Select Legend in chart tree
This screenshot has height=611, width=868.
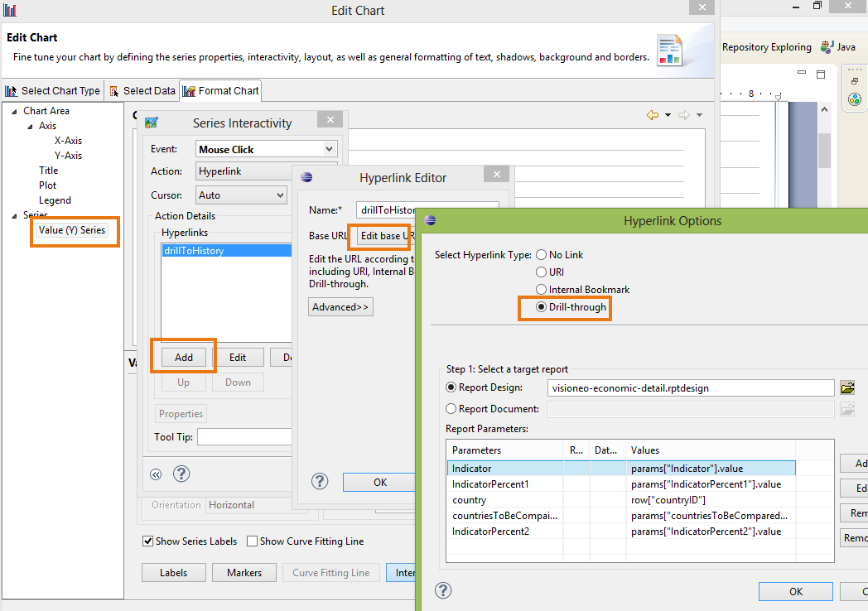(55, 200)
